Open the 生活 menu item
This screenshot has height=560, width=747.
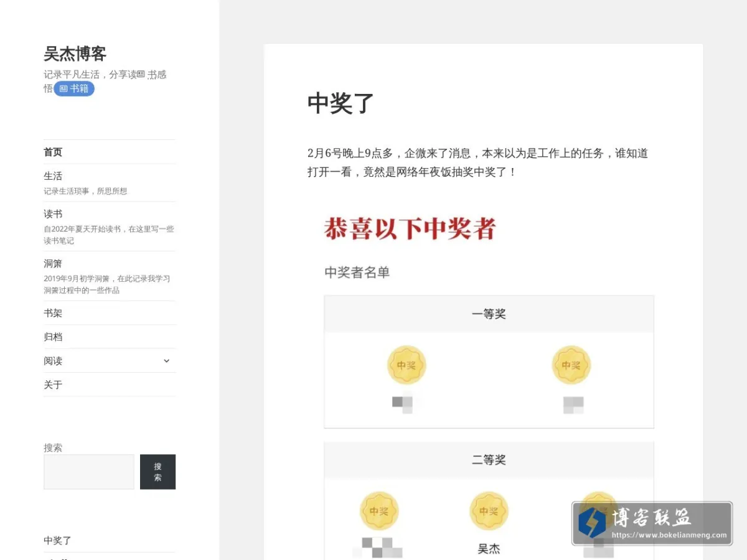point(53,176)
